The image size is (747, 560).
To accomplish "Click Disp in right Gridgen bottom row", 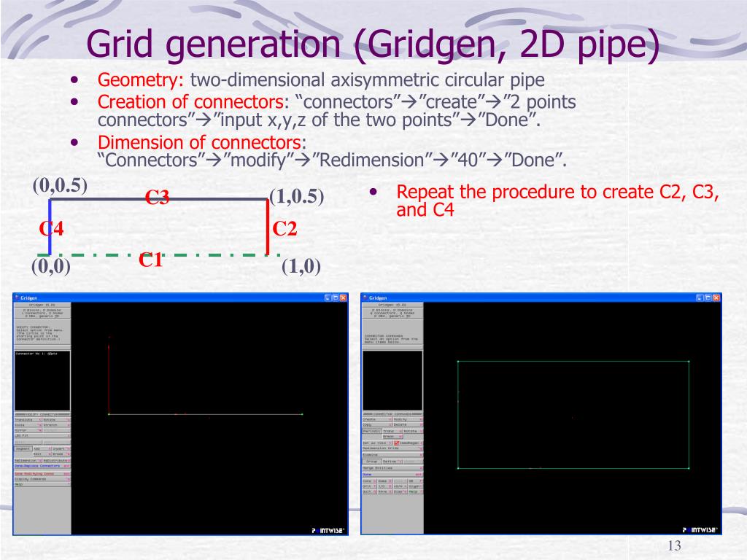I will (x=400, y=491).
